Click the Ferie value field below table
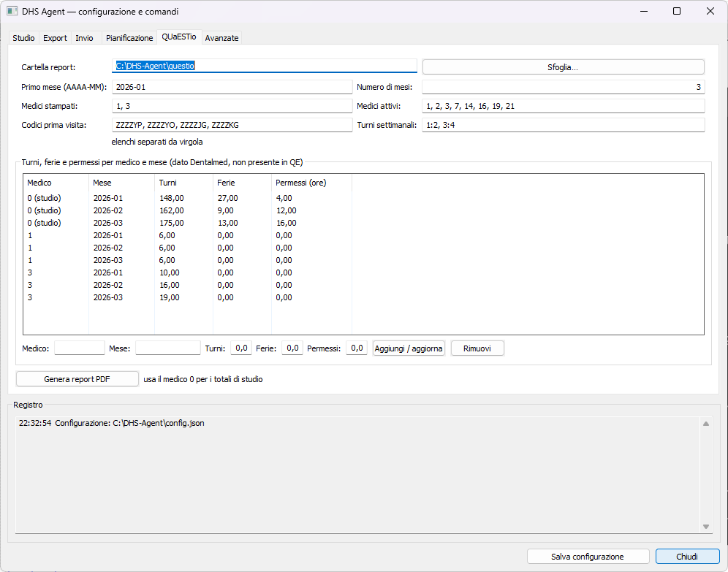Image resolution: width=728 pixels, height=572 pixels. [292, 348]
